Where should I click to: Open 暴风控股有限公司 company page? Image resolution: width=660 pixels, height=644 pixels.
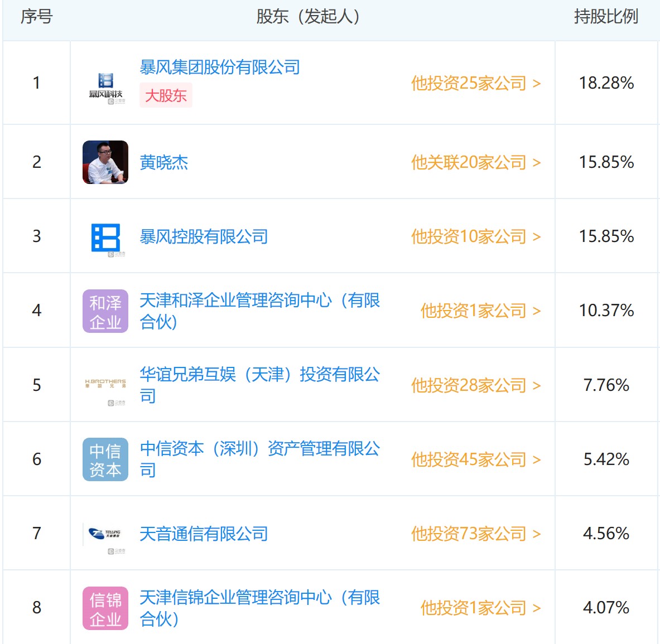click(x=204, y=236)
